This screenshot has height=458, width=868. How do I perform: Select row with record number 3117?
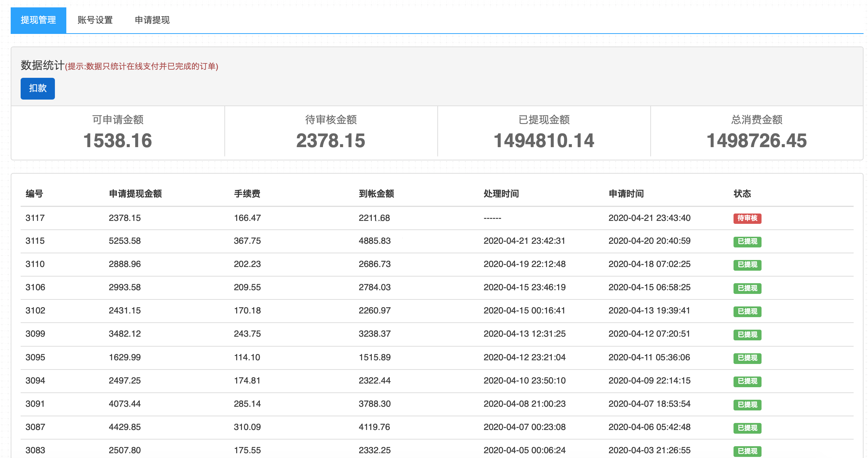[x=35, y=218]
